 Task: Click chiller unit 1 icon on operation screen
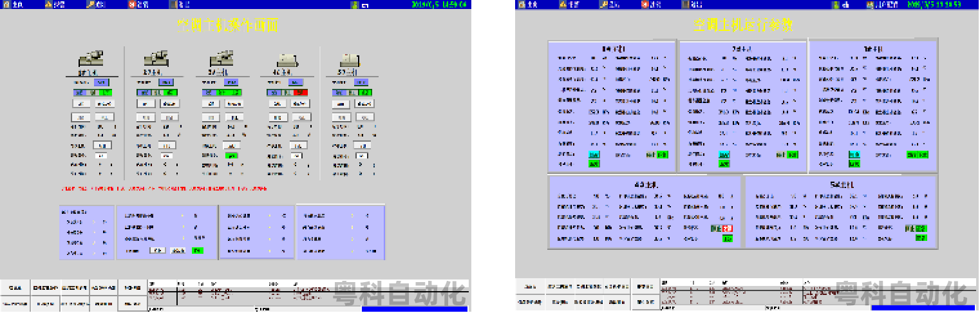(91, 58)
